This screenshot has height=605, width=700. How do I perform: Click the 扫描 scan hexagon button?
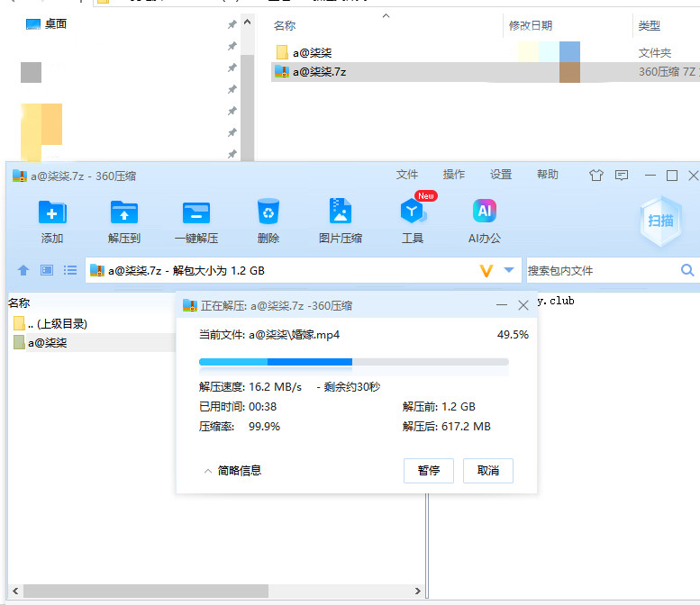[660, 221]
